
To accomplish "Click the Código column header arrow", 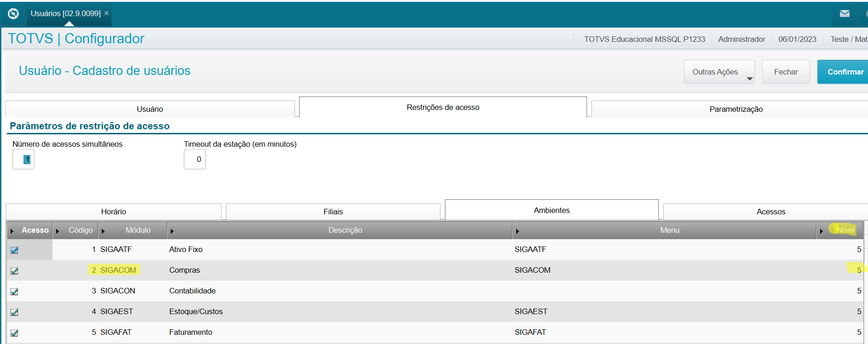I will [58, 231].
